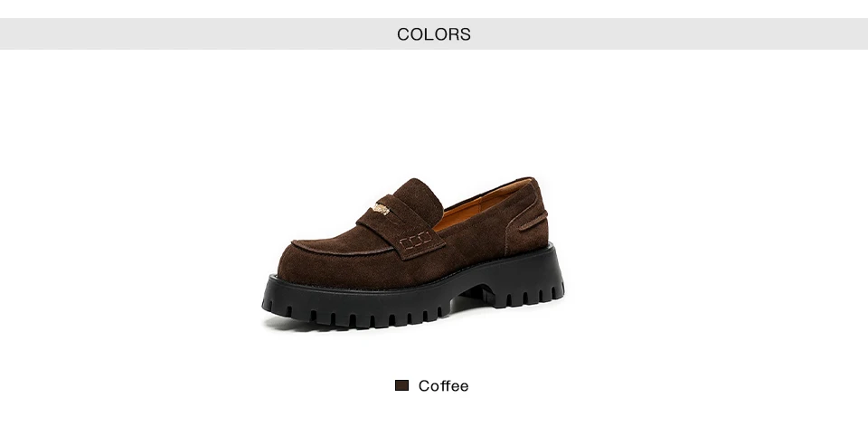Image resolution: width=868 pixels, height=426 pixels.
Task: Open the brown suede loafer product image
Action: 413,254
